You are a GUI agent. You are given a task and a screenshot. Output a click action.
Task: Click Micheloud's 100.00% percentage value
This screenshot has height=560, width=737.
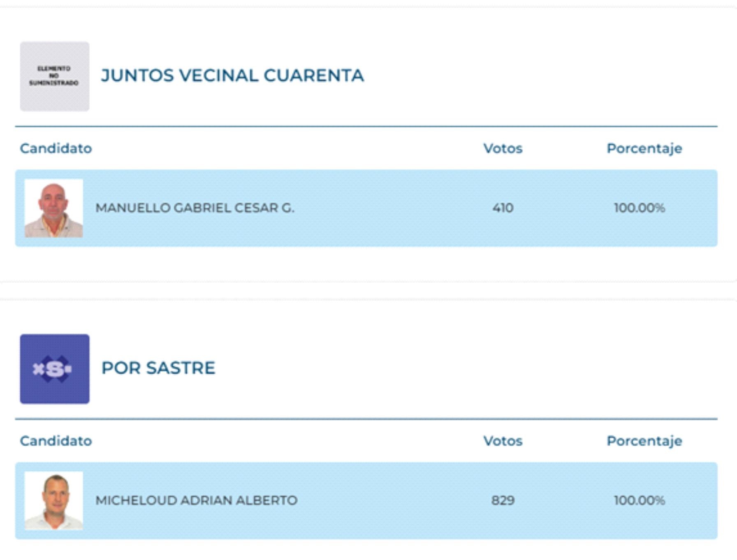639,500
